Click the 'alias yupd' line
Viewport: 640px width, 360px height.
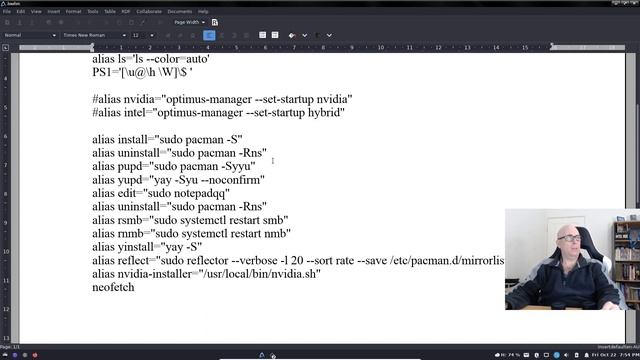(x=178, y=180)
